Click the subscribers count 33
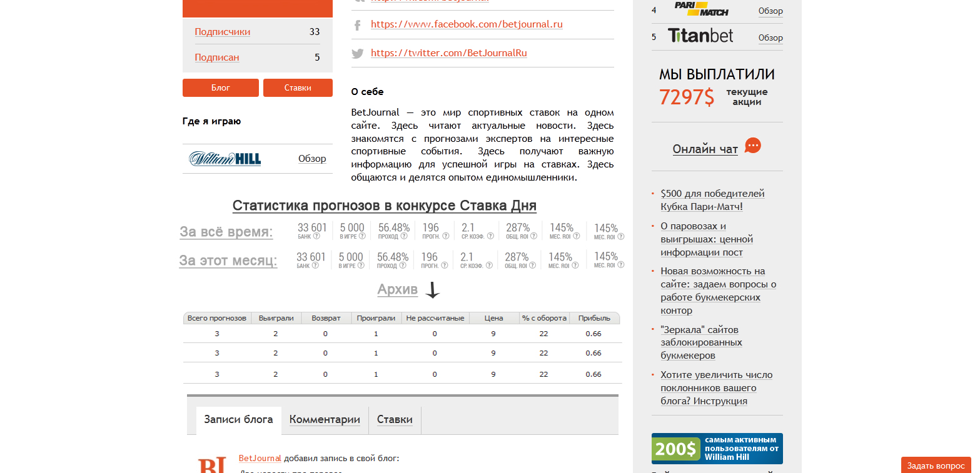 pyautogui.click(x=315, y=32)
